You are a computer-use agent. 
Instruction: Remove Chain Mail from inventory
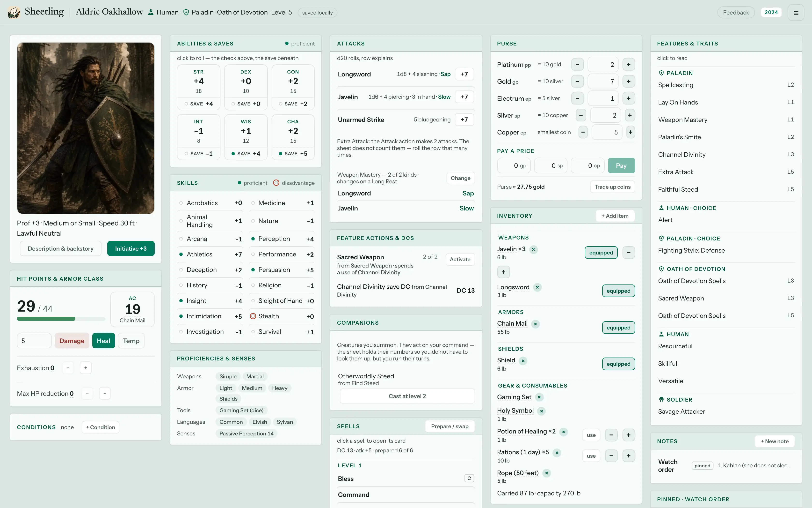coord(536,324)
